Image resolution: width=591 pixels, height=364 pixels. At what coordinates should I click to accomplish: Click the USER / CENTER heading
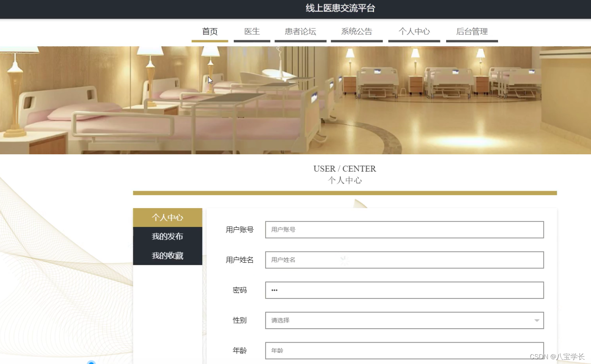tap(345, 168)
